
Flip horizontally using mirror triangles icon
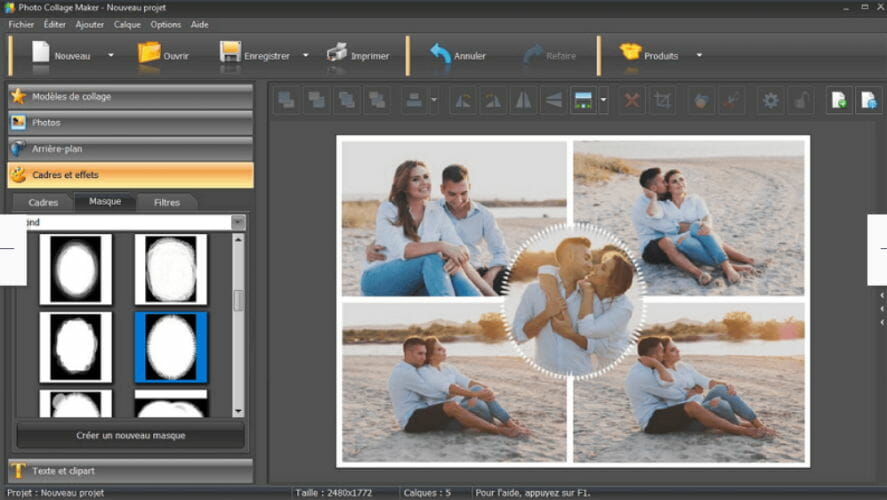pos(523,100)
